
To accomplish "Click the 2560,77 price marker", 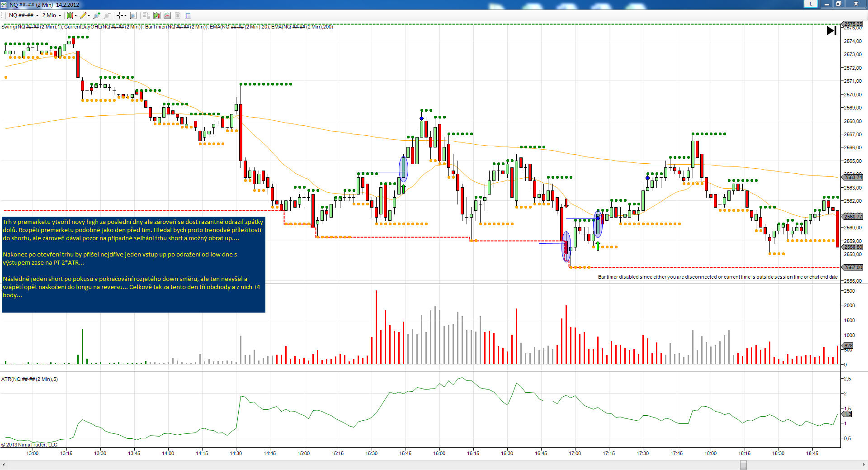I will (x=852, y=217).
